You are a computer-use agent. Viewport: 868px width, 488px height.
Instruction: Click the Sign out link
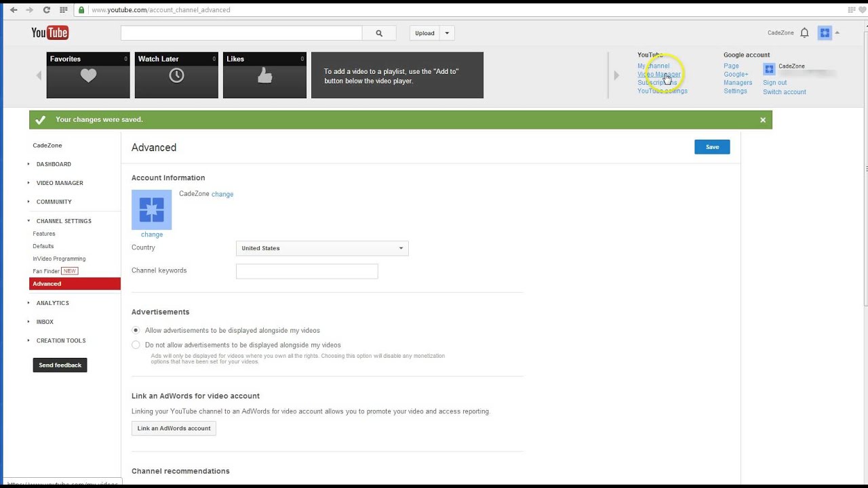[x=775, y=83]
